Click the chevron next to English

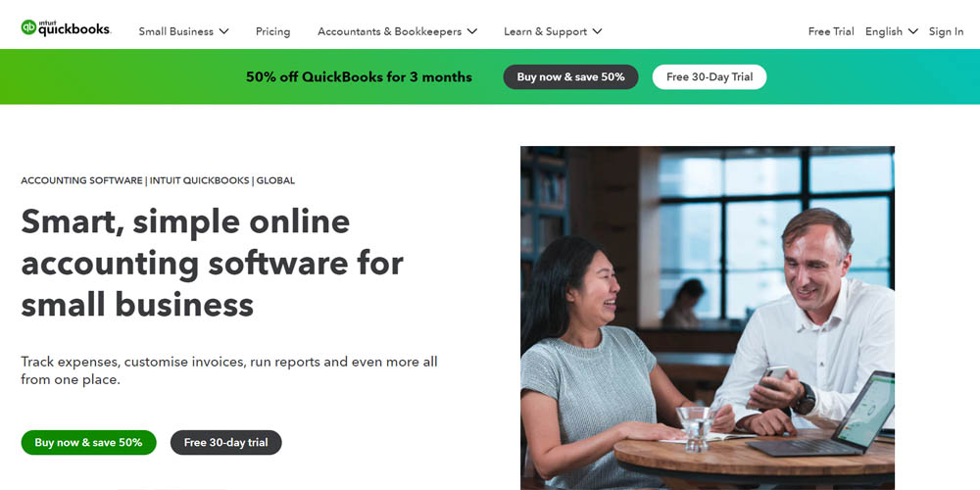pyautogui.click(x=912, y=31)
